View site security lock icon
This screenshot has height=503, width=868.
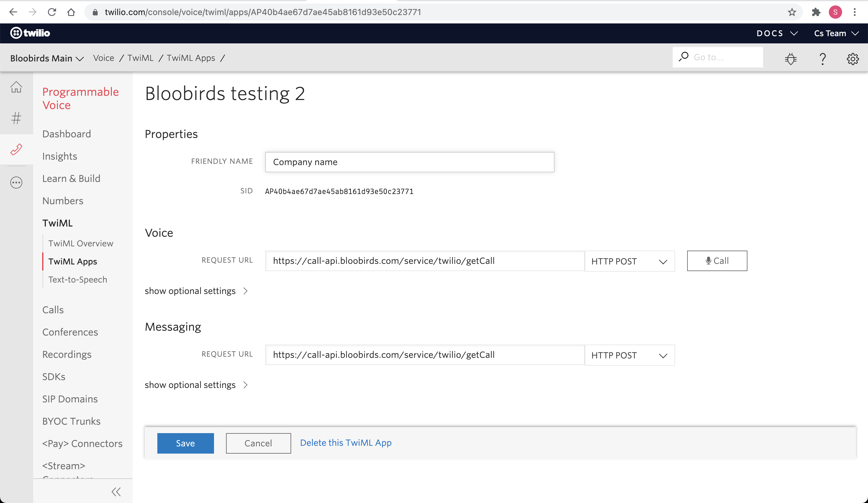click(x=96, y=12)
